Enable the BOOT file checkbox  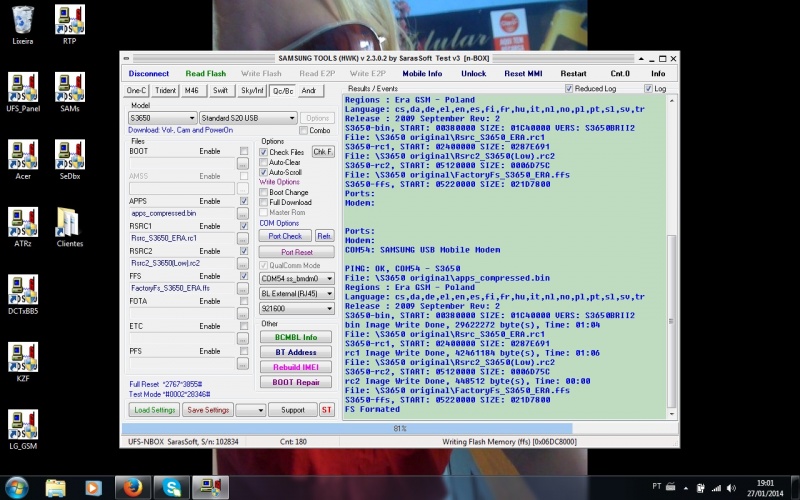(244, 151)
